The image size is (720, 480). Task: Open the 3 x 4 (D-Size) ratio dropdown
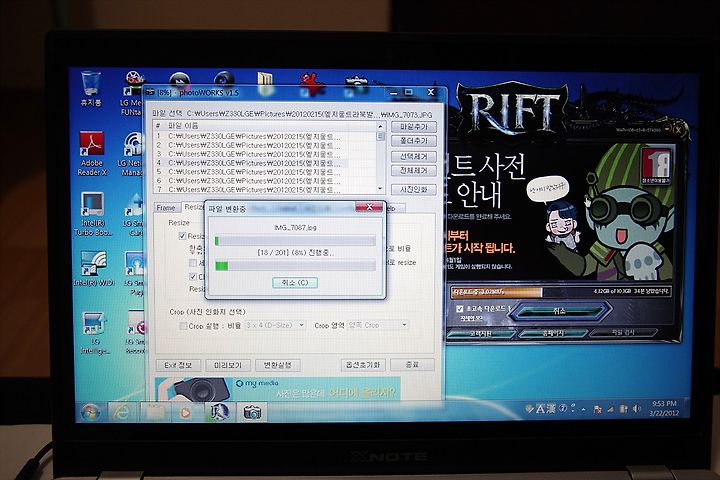pos(275,325)
